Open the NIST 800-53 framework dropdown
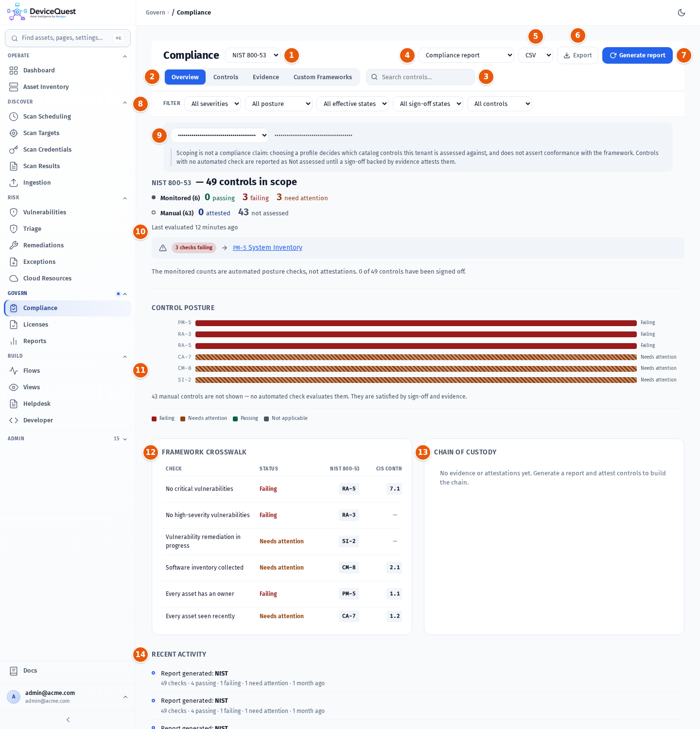The width and height of the screenshot is (700, 729). [253, 55]
